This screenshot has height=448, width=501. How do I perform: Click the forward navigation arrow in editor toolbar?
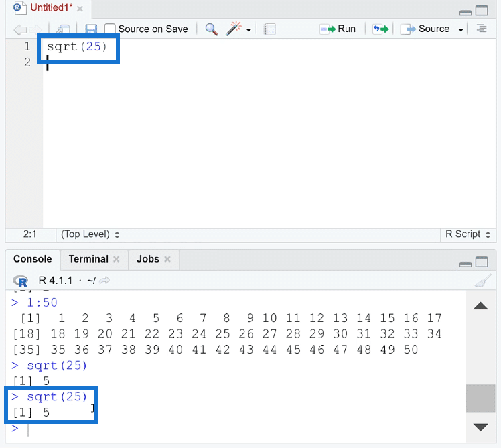tap(35, 29)
